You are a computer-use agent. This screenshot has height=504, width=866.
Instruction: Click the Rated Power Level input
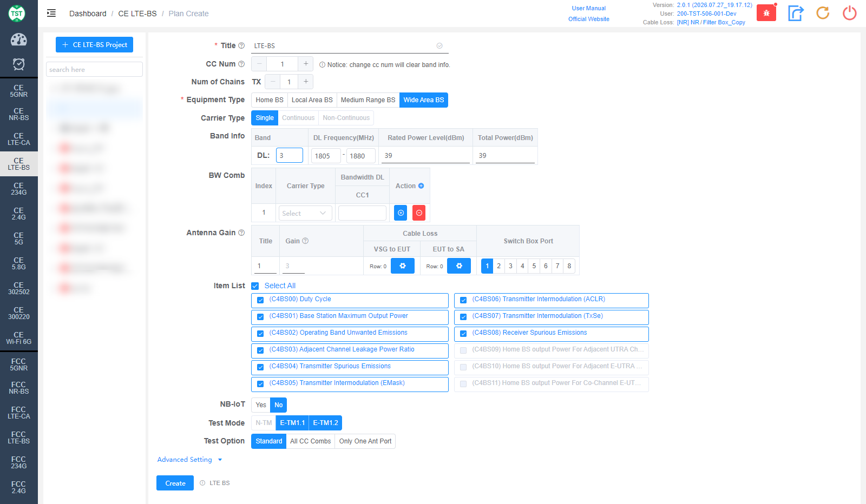426,155
